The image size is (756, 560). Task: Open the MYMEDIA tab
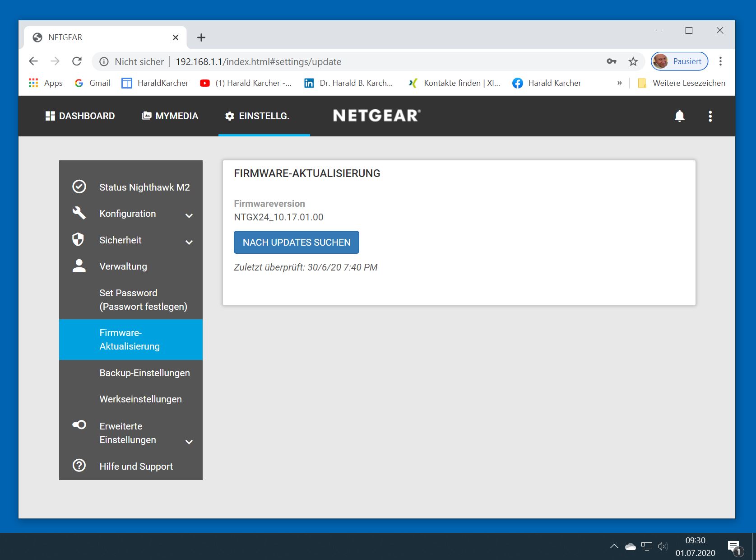point(170,116)
